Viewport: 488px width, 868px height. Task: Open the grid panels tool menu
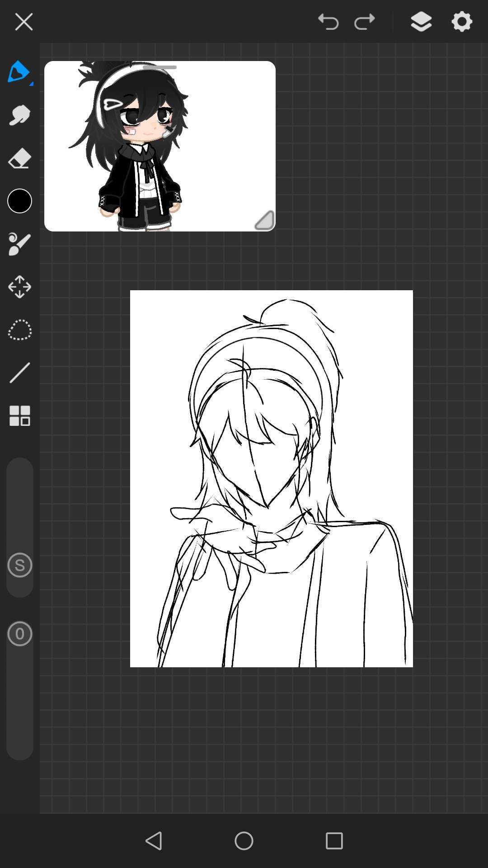pos(19,416)
